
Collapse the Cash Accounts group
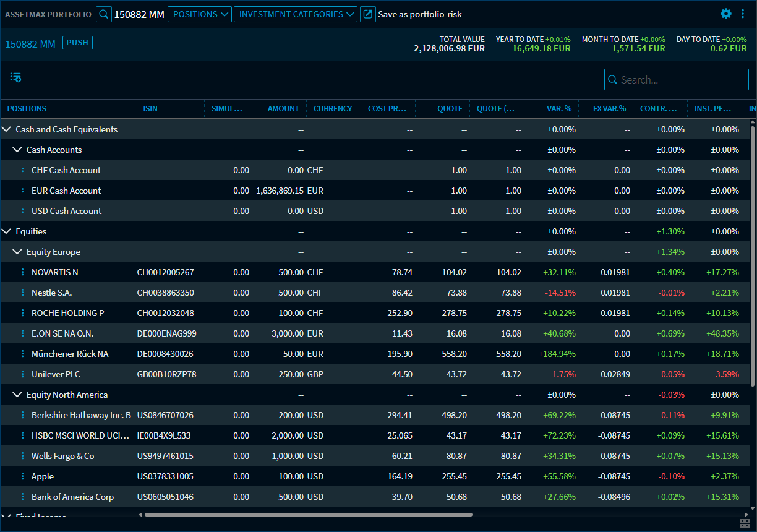point(17,149)
